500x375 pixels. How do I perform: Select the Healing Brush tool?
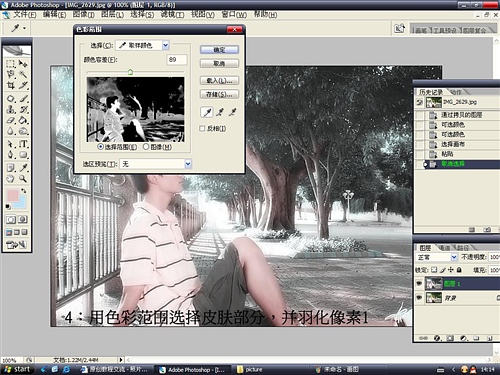coord(11,99)
